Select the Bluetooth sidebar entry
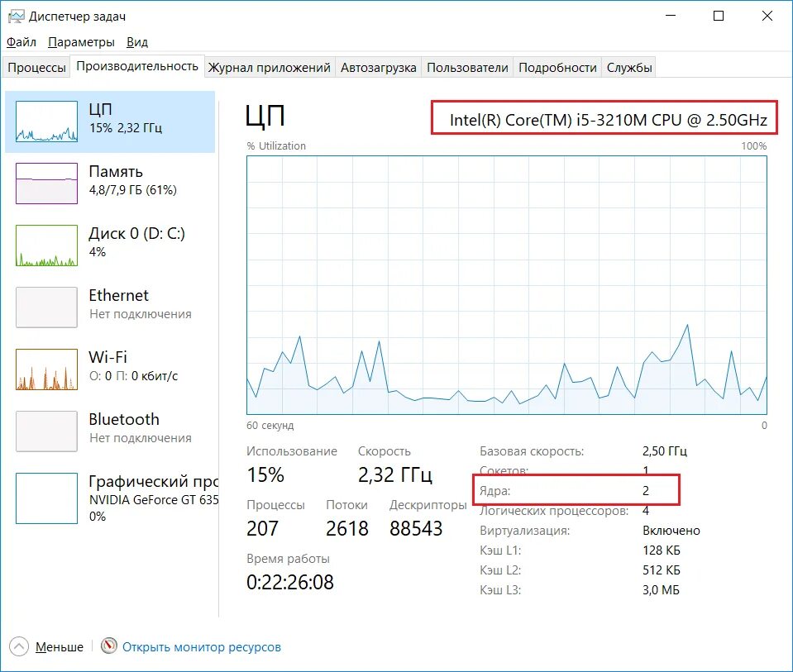Screen dimensions: 793x672 pyautogui.click(x=110, y=431)
